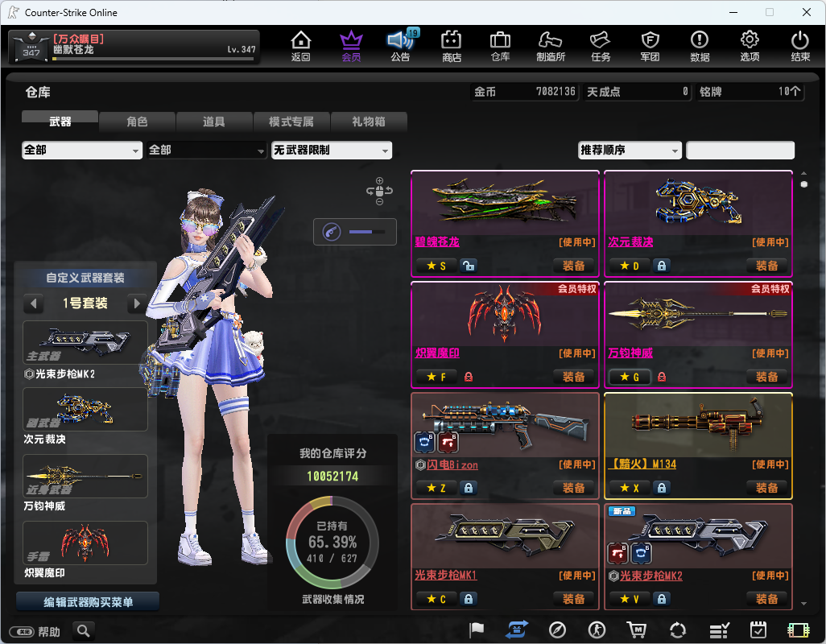Click the search input field beside 推荐顺序
Viewport: 826px width, 644px height.
coord(740,150)
